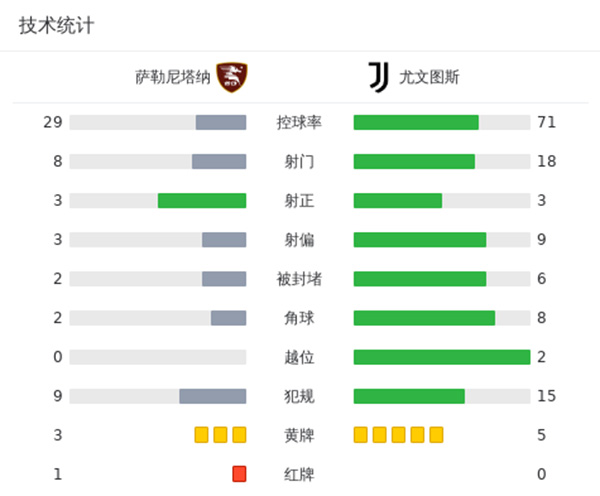
Task: Click Juventus's last yellow card icon
Action: (436, 435)
